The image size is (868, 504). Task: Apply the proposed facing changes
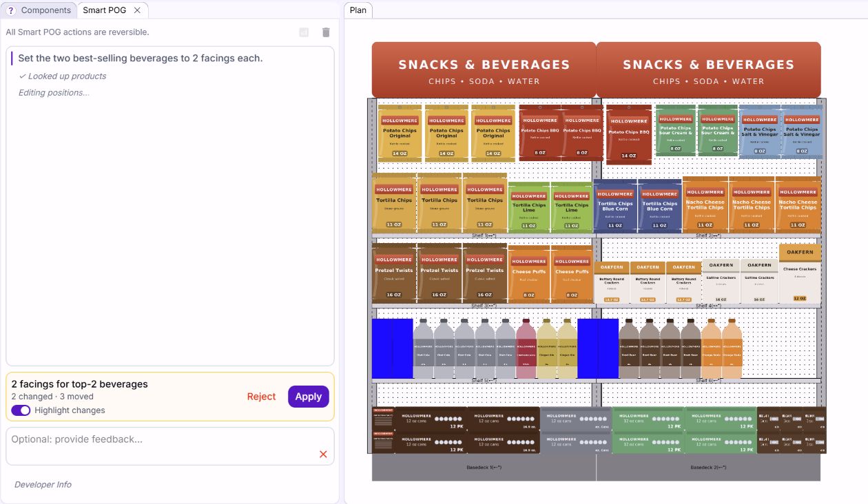click(309, 397)
